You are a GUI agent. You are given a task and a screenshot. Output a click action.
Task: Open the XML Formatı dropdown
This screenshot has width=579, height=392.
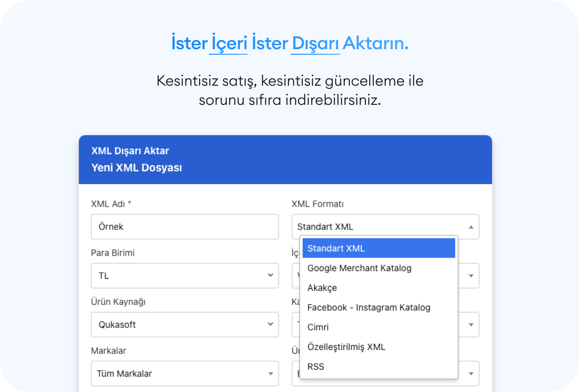[x=385, y=227]
